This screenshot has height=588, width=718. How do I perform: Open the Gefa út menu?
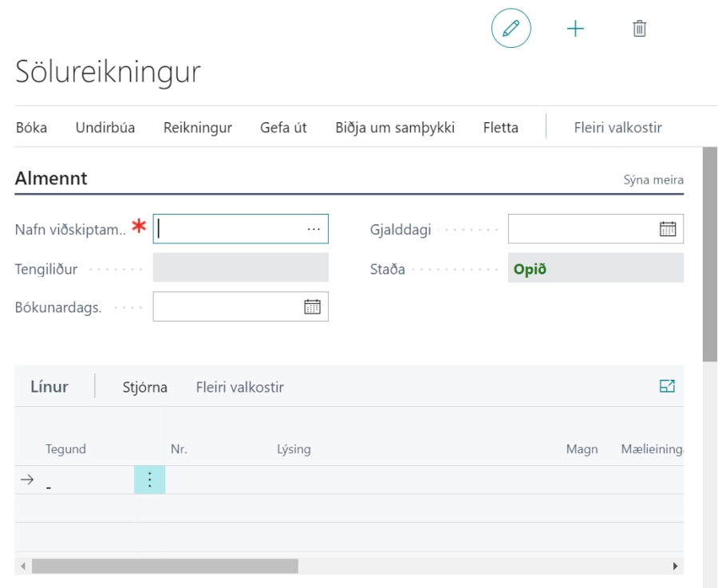283,128
